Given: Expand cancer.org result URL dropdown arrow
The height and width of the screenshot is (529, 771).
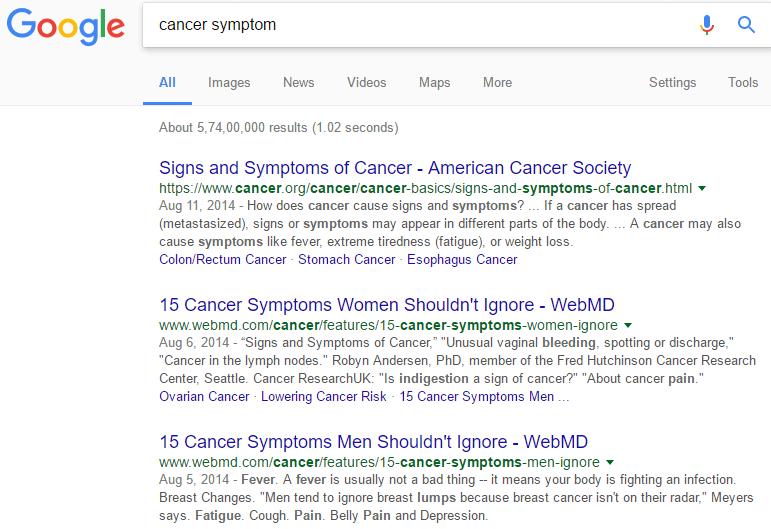Looking at the screenshot, I should (x=702, y=188).
